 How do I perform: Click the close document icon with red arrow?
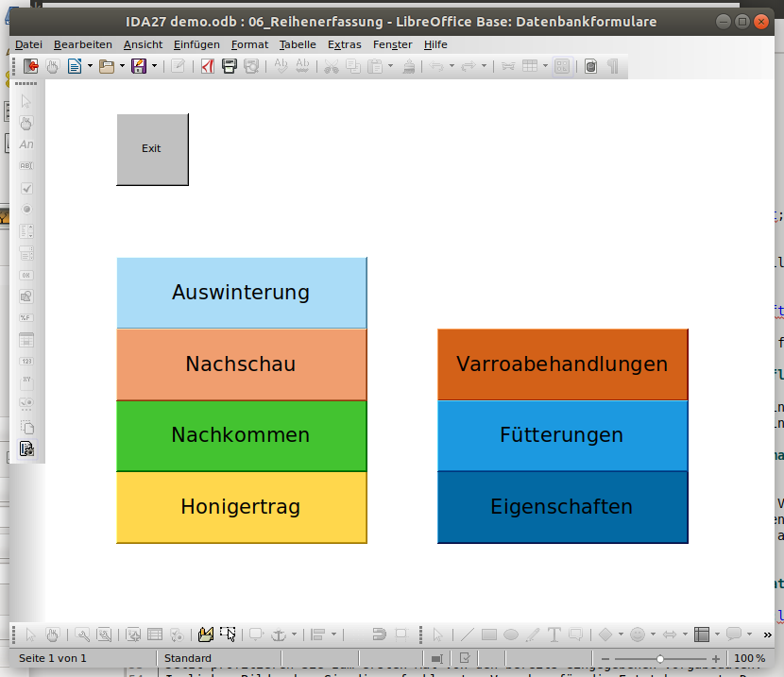coord(31,66)
